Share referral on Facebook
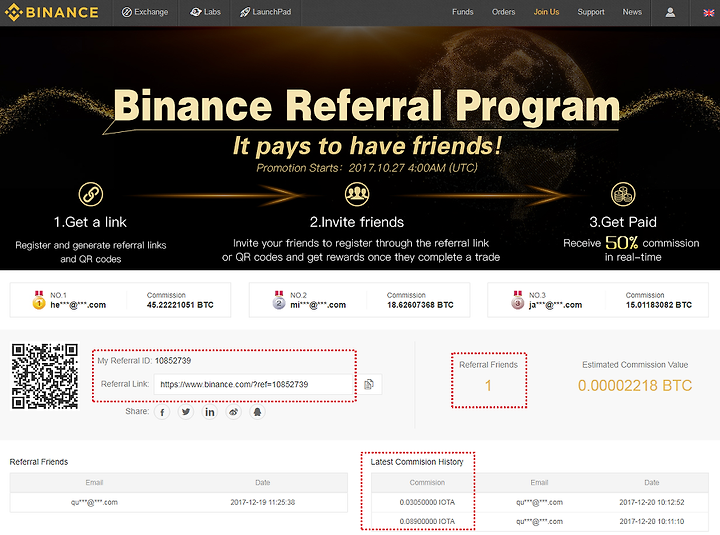The width and height of the screenshot is (720, 535). point(162,412)
